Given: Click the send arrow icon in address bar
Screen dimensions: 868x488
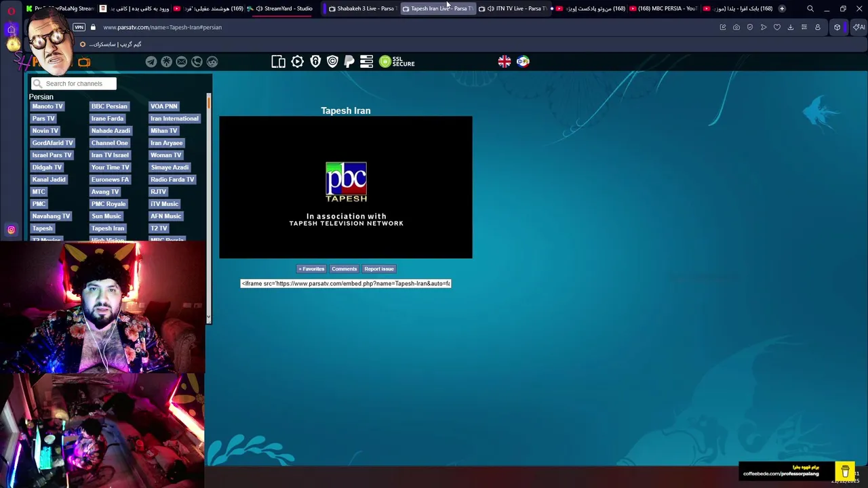Looking at the screenshot, I should (764, 27).
